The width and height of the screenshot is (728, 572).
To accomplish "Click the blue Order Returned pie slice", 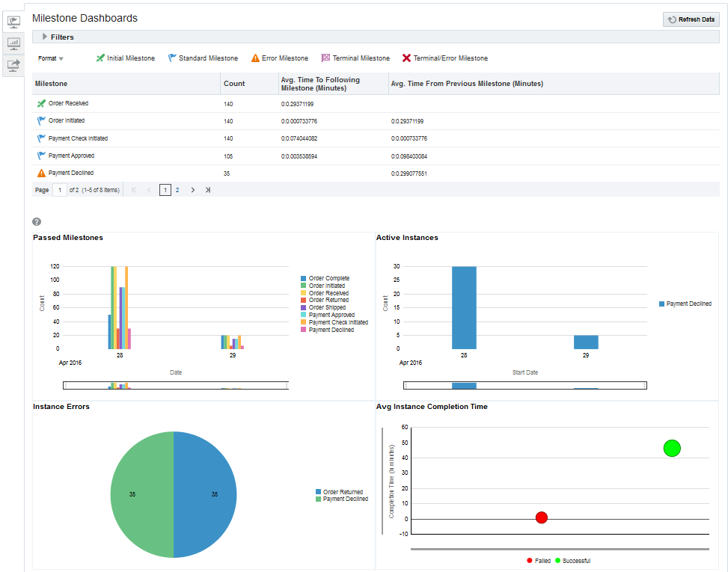I will coord(205,494).
